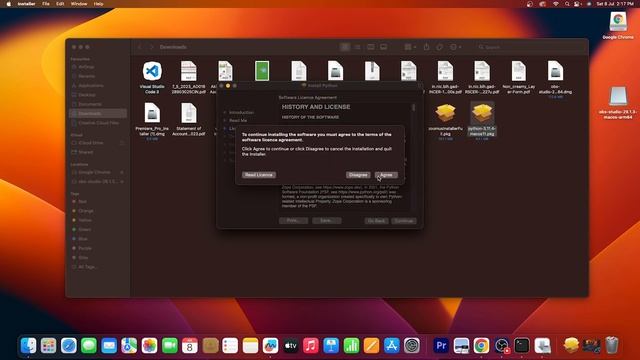Click the license text scrollbar in installer
Image resolution: width=640 pixels, height=360 pixels.
(413, 108)
